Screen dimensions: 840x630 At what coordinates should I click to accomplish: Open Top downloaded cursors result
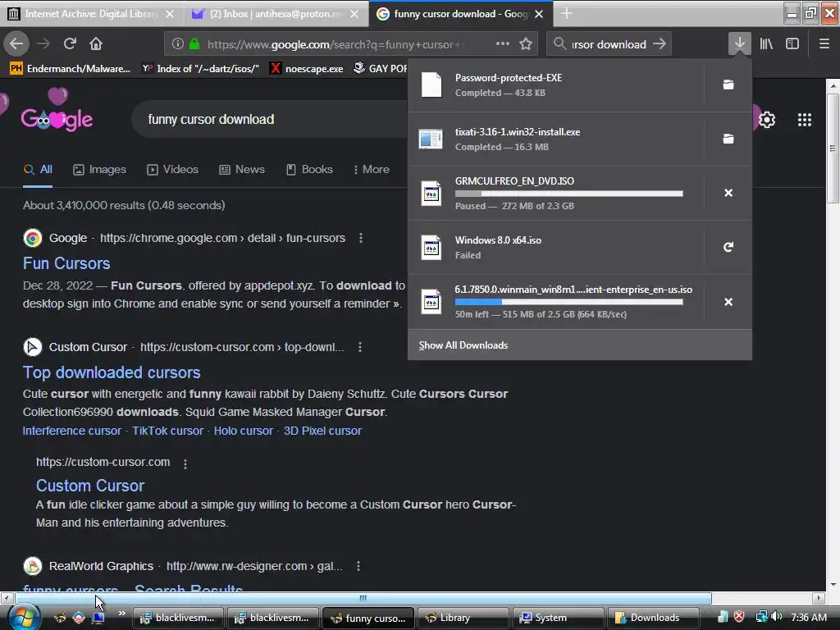[112, 372]
